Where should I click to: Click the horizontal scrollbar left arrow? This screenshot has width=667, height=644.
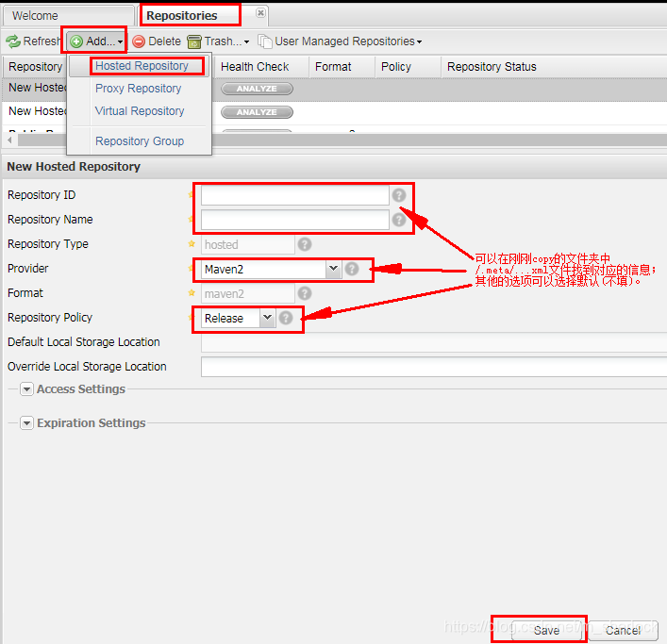coord(9,140)
